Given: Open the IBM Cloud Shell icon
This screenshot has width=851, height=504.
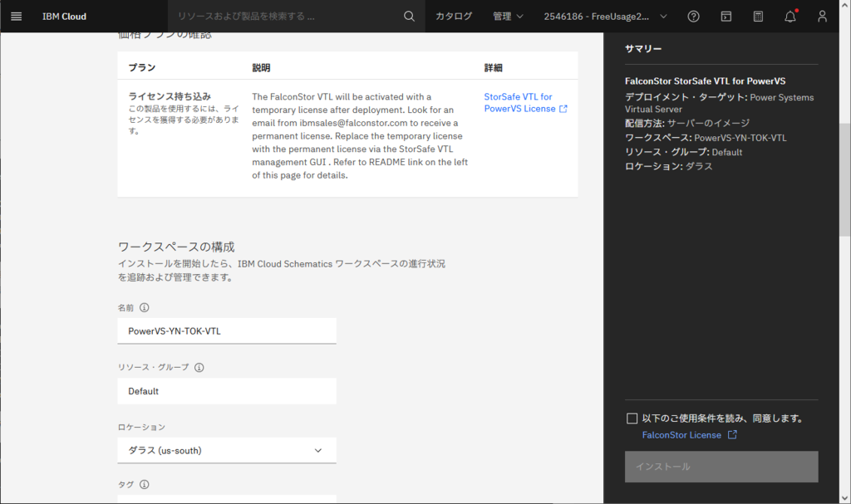Looking at the screenshot, I should (x=726, y=17).
